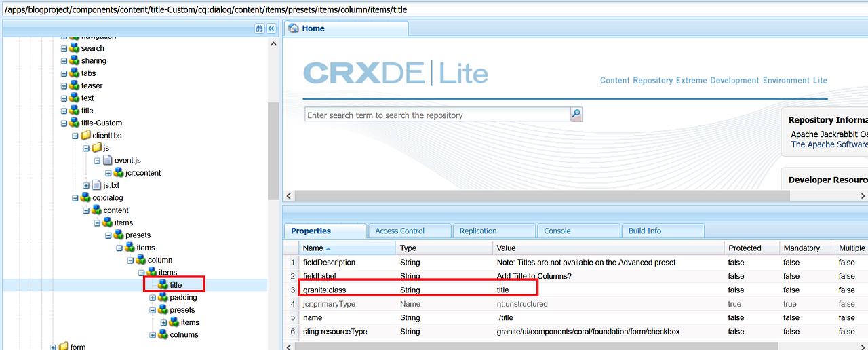The height and width of the screenshot is (350, 868).
Task: Click the jcr:primaryType property name
Action: (329, 304)
